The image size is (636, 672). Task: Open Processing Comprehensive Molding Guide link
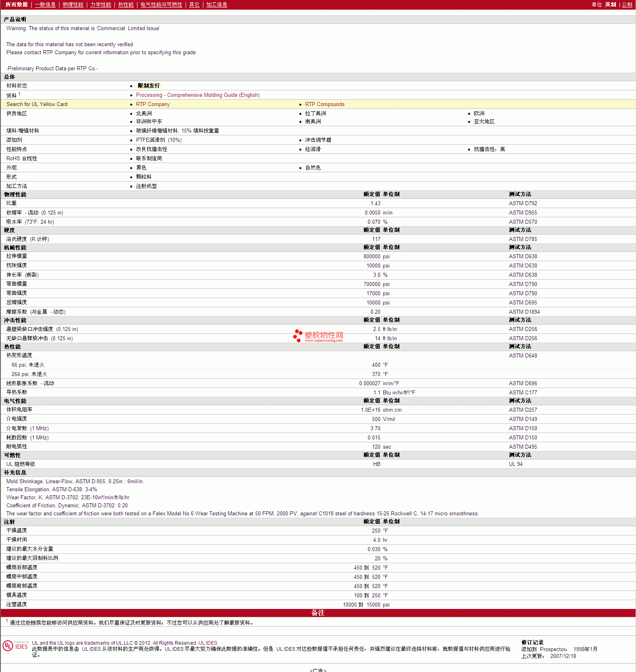[198, 95]
